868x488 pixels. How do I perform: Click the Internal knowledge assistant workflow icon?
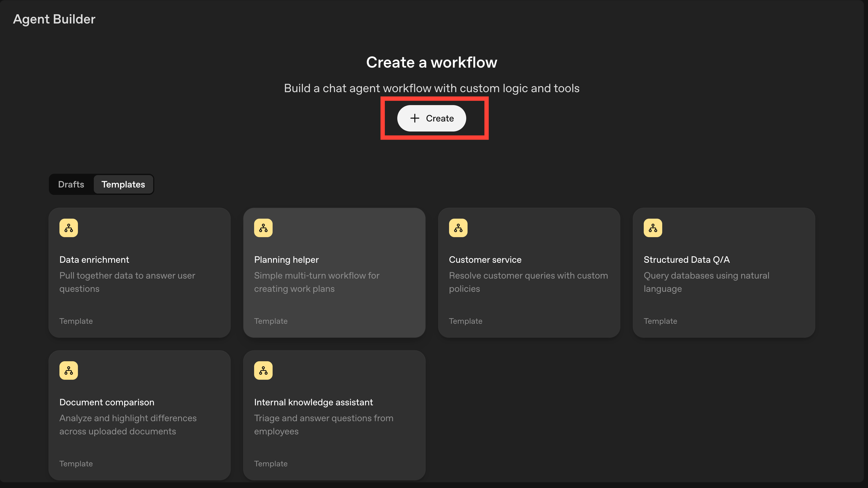point(263,370)
